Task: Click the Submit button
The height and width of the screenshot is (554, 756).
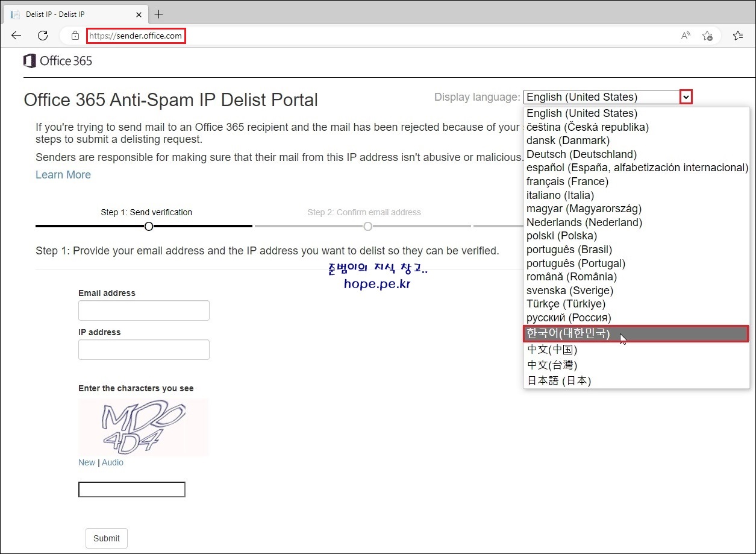Action: coord(107,538)
